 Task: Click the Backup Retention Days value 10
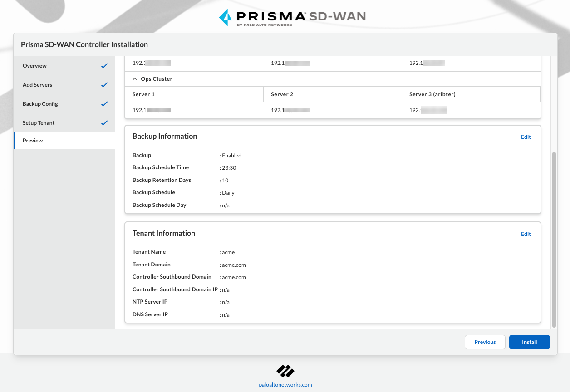tap(225, 181)
